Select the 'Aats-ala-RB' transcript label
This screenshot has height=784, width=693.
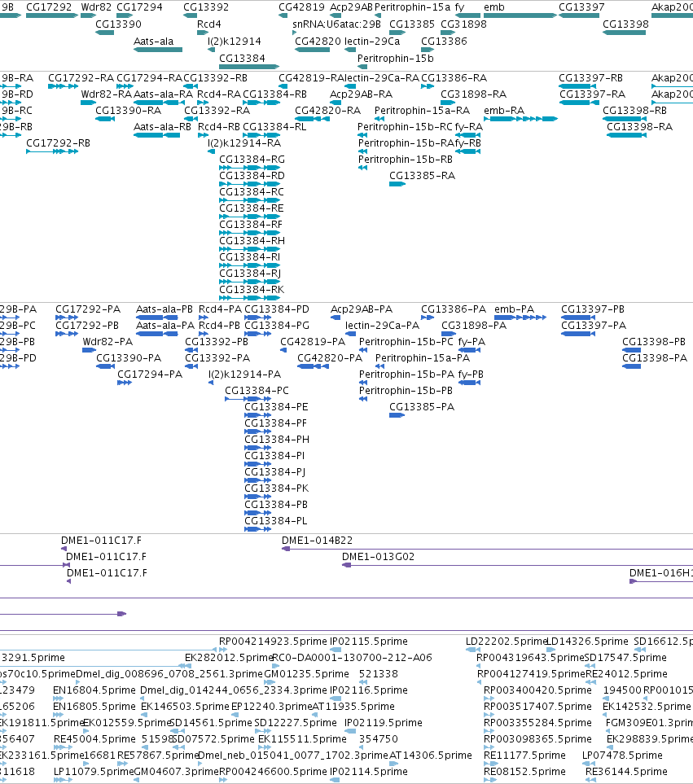[163, 126]
